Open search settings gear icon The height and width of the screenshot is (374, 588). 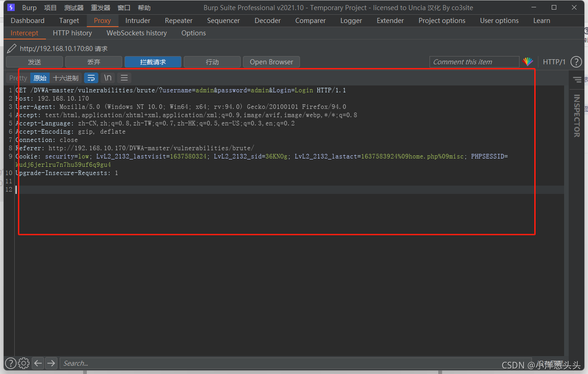(24, 363)
